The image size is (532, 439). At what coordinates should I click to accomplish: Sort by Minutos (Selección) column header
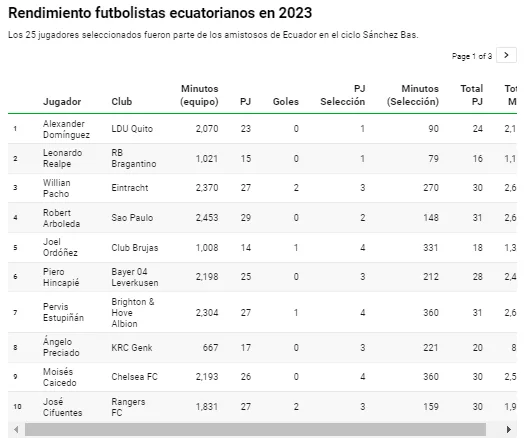click(x=413, y=95)
